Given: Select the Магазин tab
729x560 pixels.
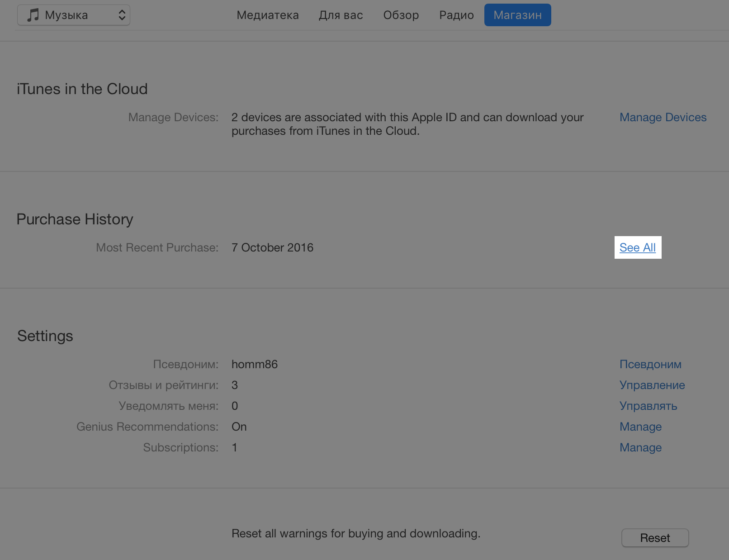Looking at the screenshot, I should coord(518,15).
